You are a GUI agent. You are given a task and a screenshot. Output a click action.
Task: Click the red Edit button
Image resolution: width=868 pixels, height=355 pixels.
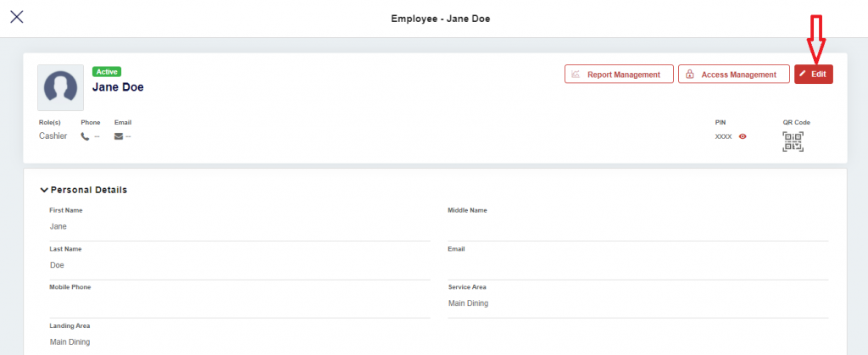813,74
